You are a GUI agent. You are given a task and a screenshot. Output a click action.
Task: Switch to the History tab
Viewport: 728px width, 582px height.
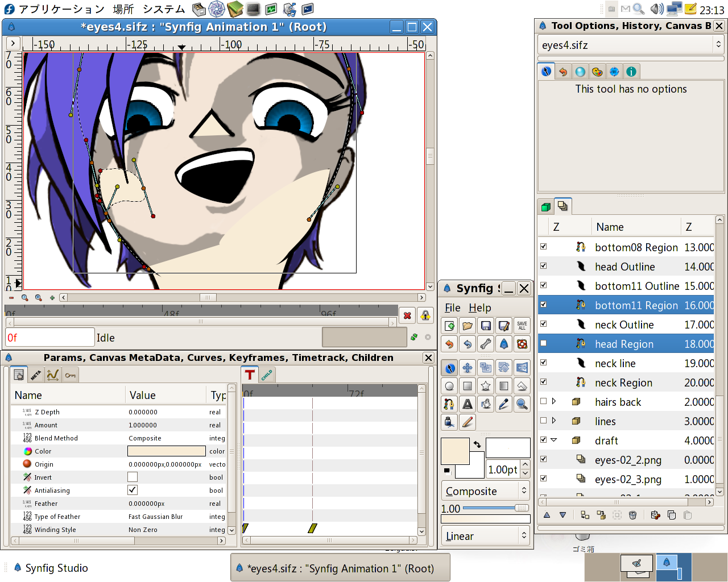[563, 72]
